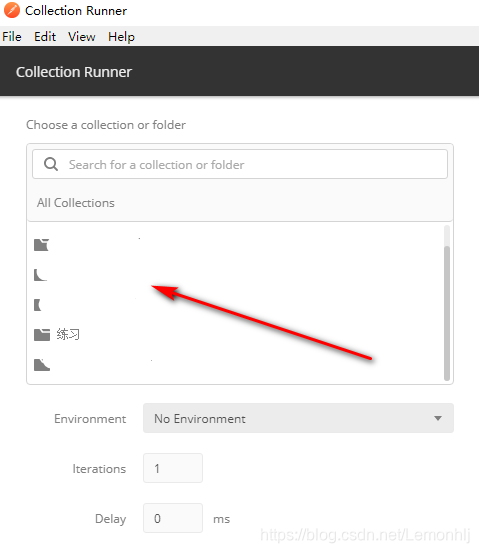Image resolution: width=479 pixels, height=553 pixels.
Task: Click the search magnifier icon
Action: (51, 164)
